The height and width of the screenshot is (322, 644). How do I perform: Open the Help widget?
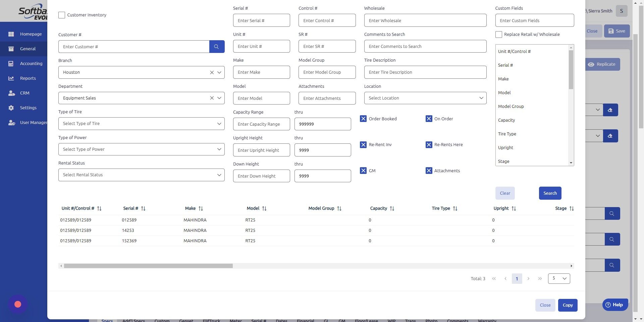click(615, 305)
